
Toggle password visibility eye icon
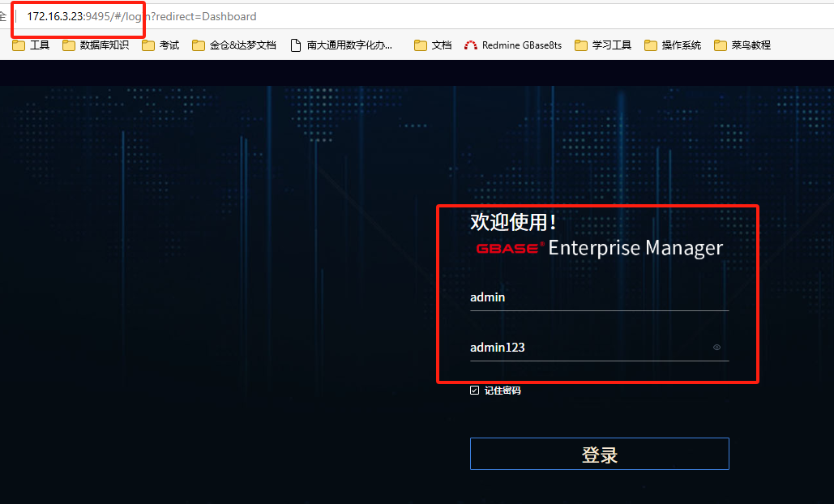716,348
